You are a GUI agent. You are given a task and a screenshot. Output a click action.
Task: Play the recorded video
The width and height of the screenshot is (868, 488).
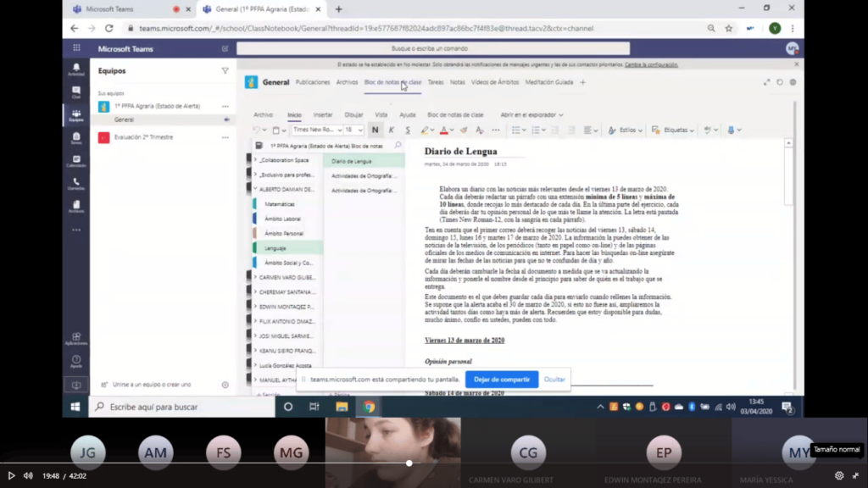[x=11, y=476]
